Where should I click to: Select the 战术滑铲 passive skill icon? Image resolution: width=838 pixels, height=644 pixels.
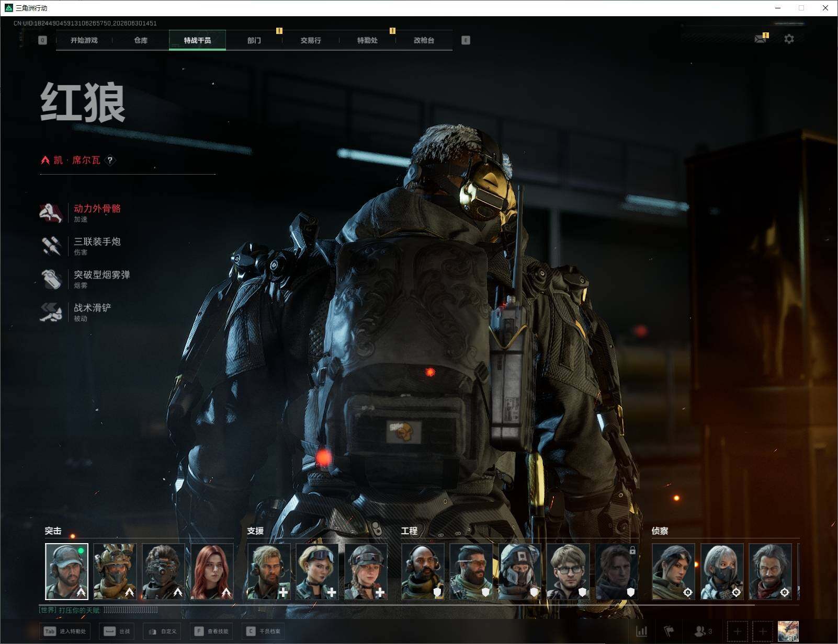coord(51,312)
